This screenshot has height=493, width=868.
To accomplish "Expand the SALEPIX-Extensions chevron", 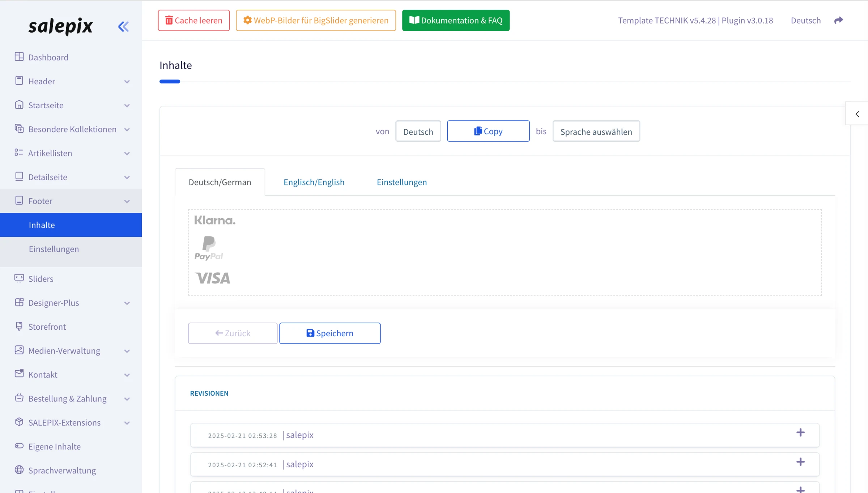I will [x=127, y=422].
